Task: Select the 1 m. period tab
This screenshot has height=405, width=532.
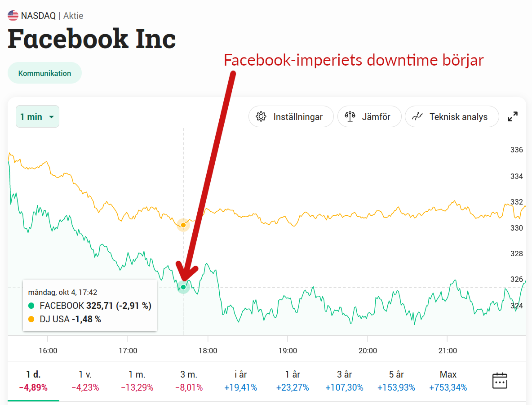Action: point(137,380)
